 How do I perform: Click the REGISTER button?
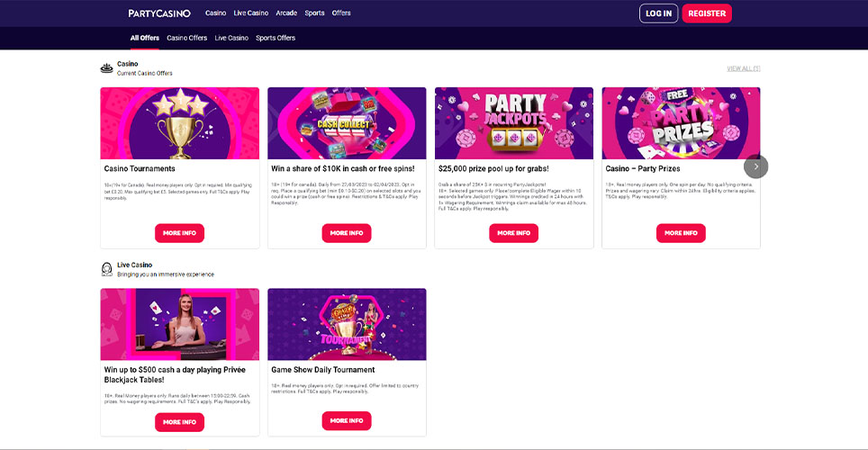pyautogui.click(x=706, y=13)
